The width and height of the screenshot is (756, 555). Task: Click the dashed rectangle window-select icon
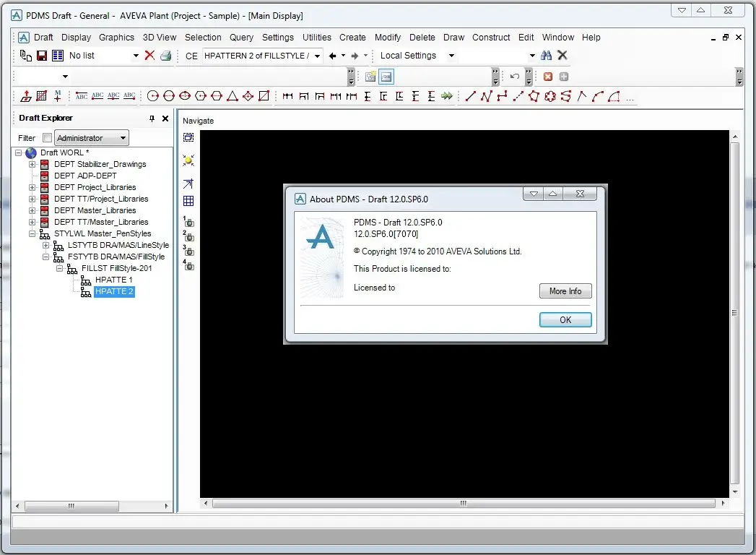[188, 137]
